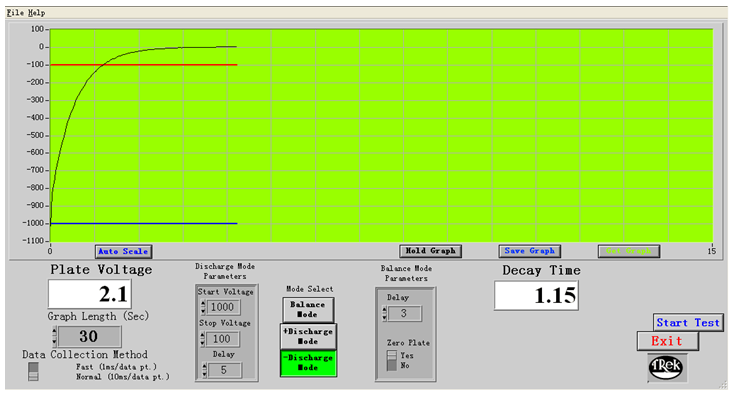Click the Fast (1ms/data pt.) label

(x=116, y=367)
